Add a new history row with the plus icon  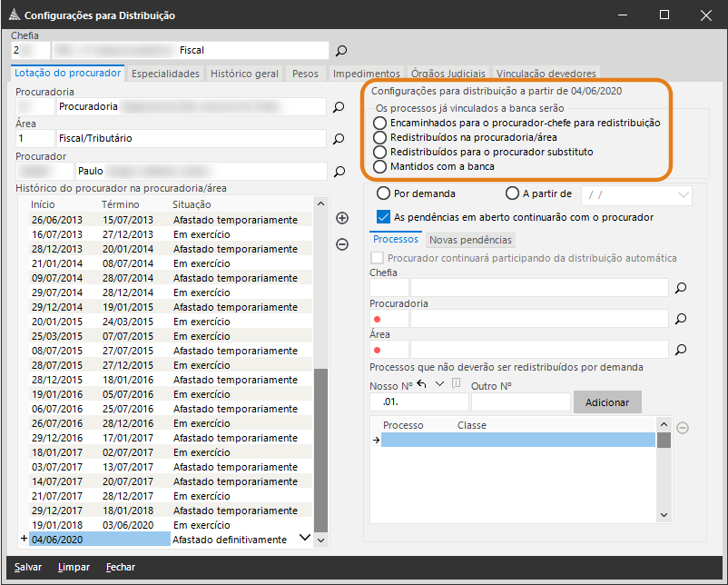pos(342,218)
